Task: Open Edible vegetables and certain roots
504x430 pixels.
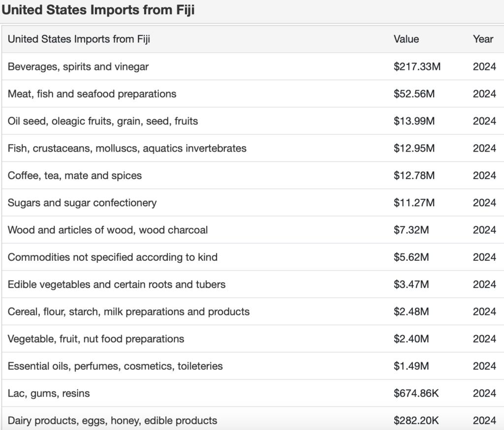Action: tap(116, 284)
